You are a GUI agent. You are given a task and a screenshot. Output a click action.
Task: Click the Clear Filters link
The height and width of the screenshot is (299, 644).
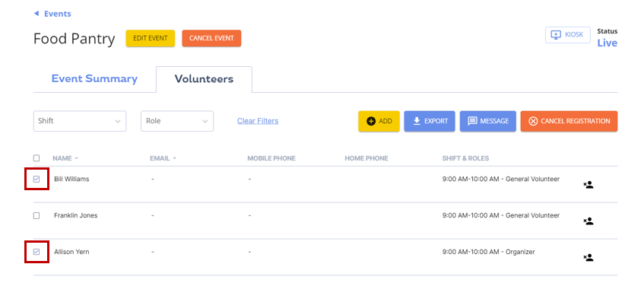coord(258,121)
